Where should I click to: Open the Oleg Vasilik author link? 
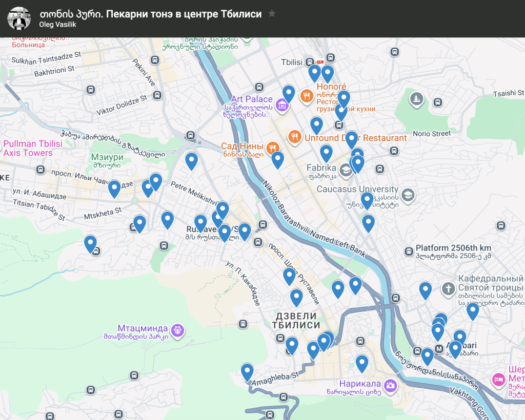(x=57, y=25)
